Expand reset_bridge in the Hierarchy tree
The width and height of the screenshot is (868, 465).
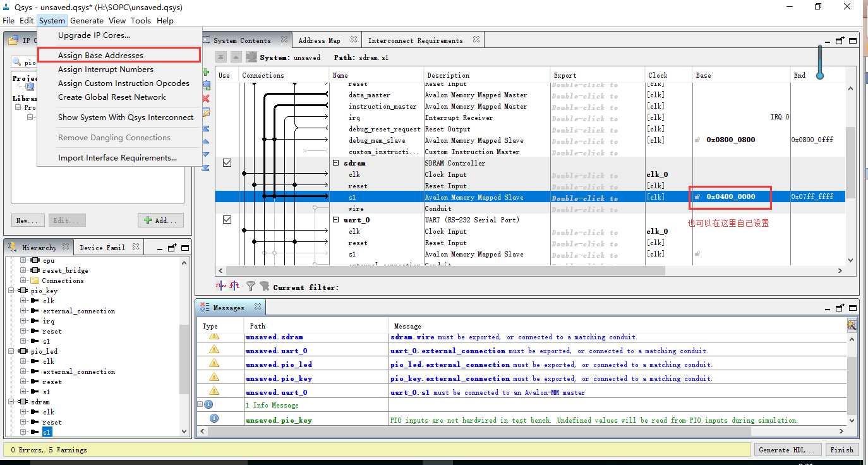[x=23, y=270]
